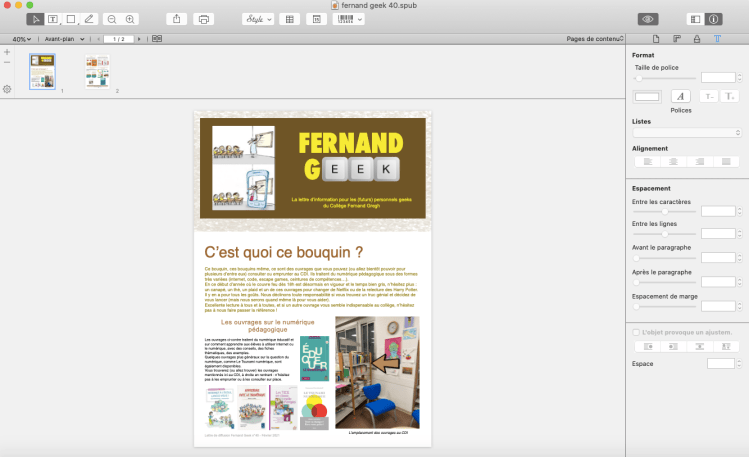Screen dimensions: 749x457
Task: Go to next page arrow
Action: [x=140, y=39]
